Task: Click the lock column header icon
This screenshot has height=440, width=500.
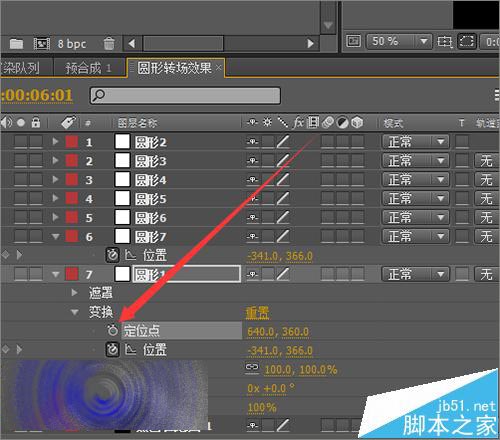Action: [x=36, y=122]
